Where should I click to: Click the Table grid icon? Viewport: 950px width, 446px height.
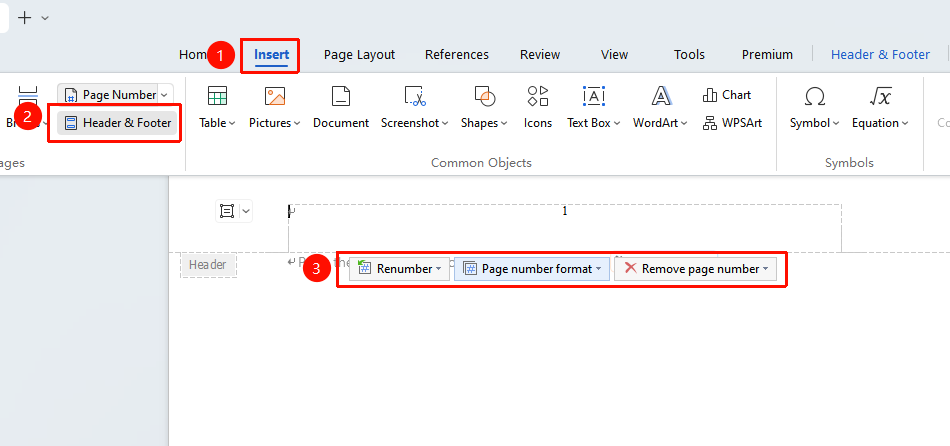click(217, 96)
